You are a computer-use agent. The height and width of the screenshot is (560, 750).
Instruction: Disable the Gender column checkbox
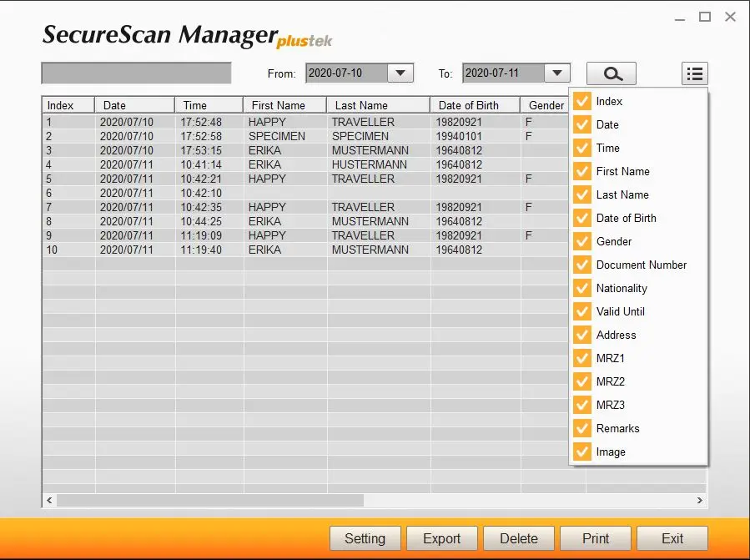tap(582, 241)
